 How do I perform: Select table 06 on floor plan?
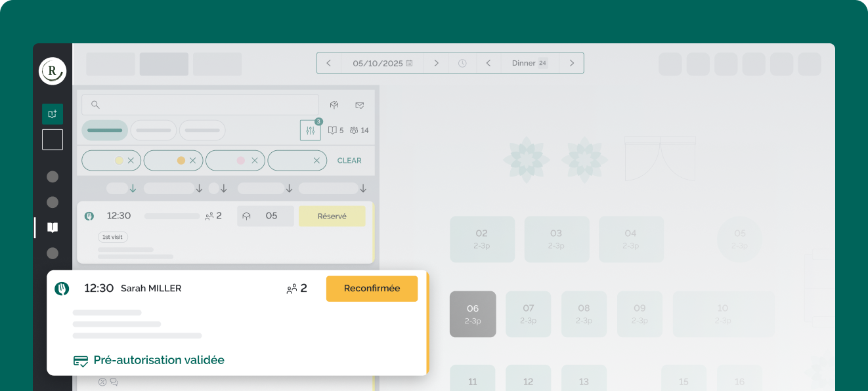(x=473, y=314)
